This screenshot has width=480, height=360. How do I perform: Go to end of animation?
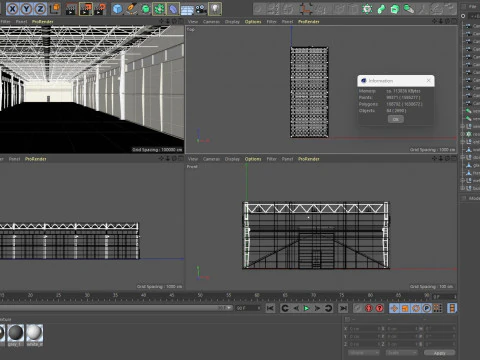pos(343,308)
